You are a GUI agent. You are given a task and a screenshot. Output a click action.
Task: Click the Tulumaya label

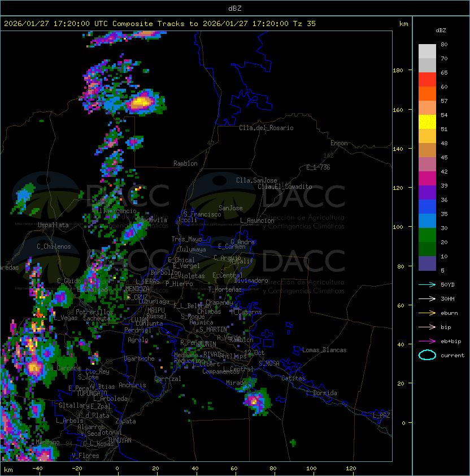pos(193,249)
